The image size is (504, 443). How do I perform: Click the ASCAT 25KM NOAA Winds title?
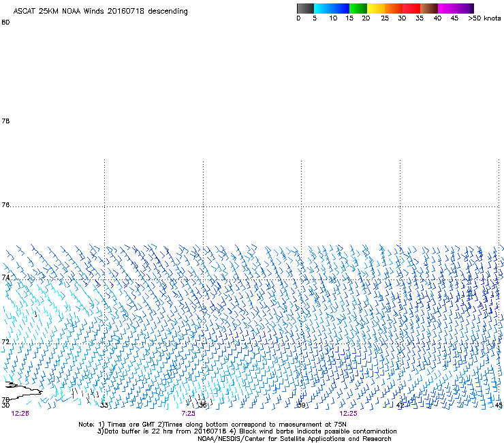100,12
